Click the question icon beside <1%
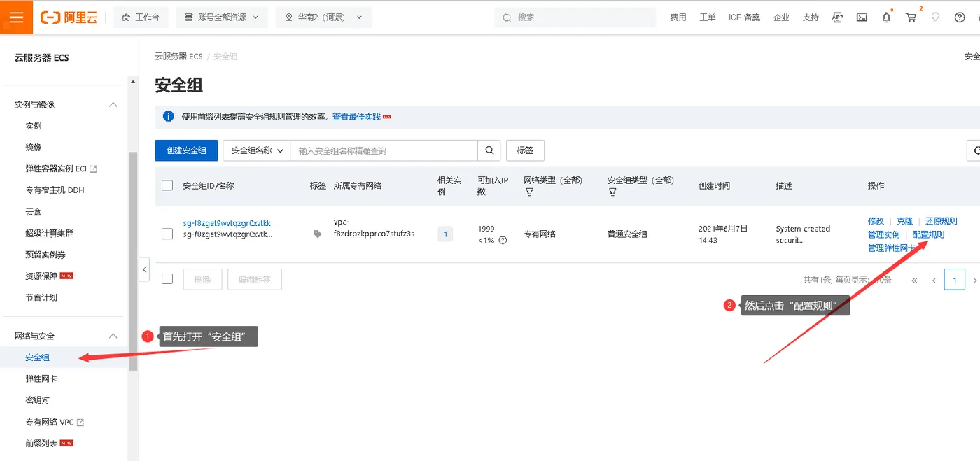Image resolution: width=980 pixels, height=461 pixels. [x=503, y=240]
